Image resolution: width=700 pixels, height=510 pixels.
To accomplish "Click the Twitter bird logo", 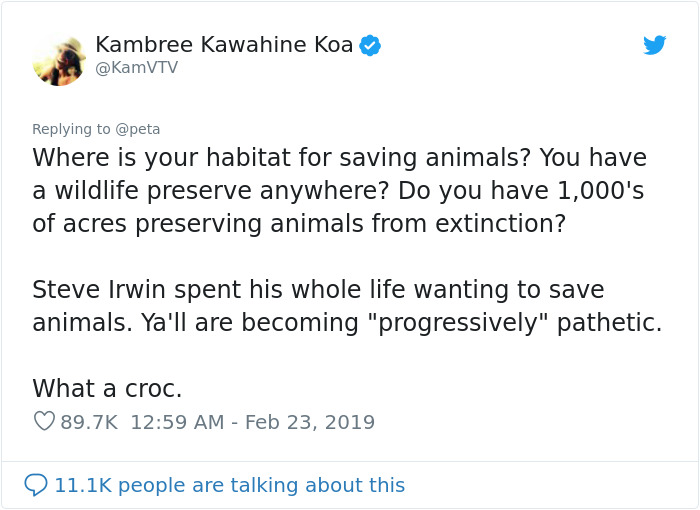I will click(654, 45).
